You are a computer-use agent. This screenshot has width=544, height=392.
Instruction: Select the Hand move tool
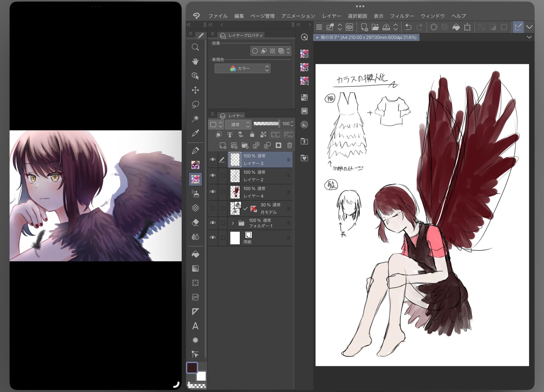(x=195, y=61)
